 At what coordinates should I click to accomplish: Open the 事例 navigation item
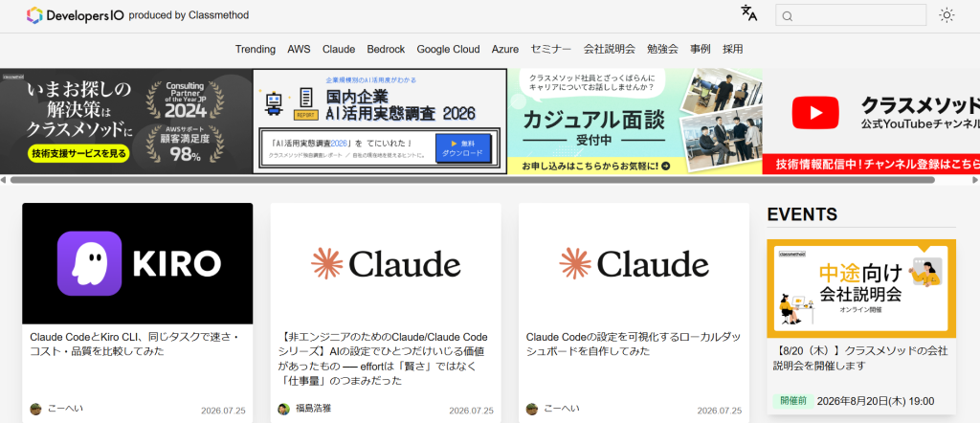[x=700, y=50]
